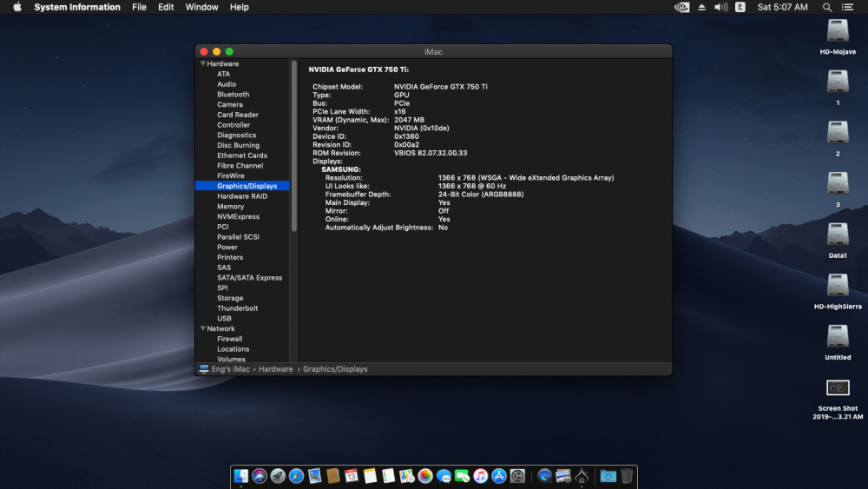The width and height of the screenshot is (868, 489).
Task: Select SATA/SATA Express in sidebar
Action: (250, 277)
